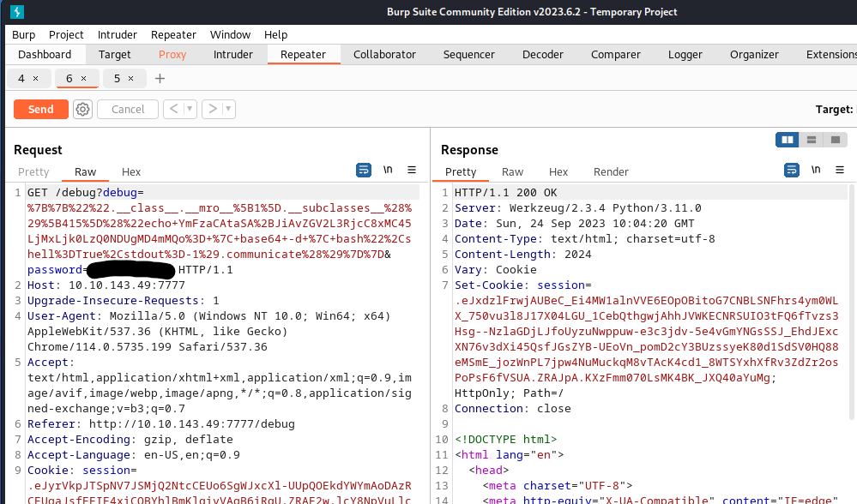857x504 pixels.
Task: Click the Upgrade-Insecure-Requests header line
Action: click(124, 301)
